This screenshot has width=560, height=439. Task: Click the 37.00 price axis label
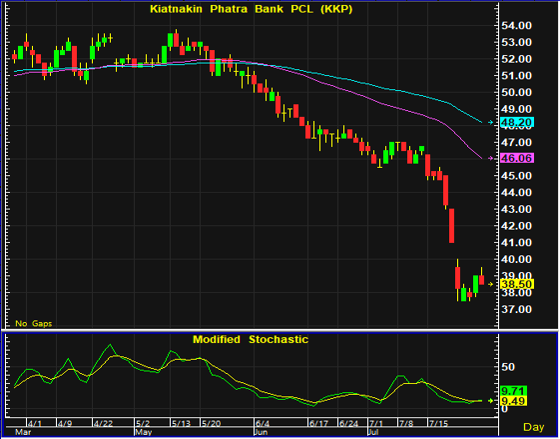[517, 309]
